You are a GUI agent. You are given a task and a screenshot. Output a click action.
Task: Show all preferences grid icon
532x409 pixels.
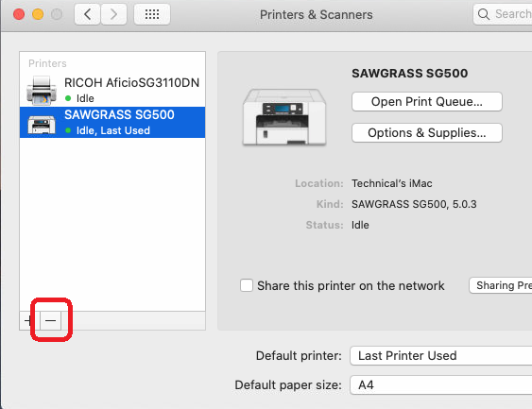[x=152, y=14]
